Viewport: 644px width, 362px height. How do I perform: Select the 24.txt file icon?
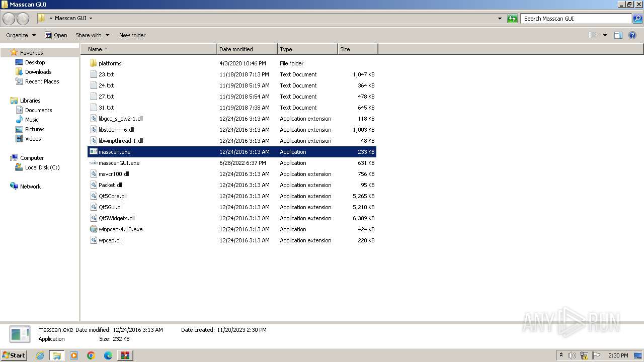[x=93, y=85]
